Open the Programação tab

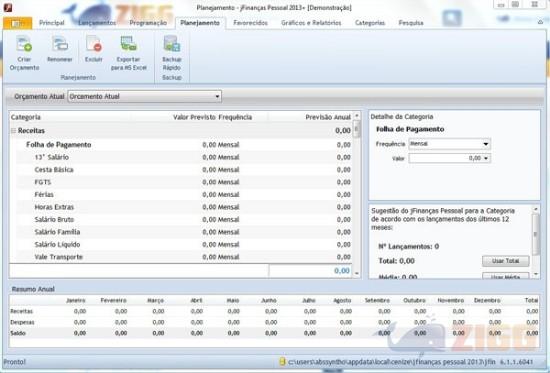tap(148, 23)
